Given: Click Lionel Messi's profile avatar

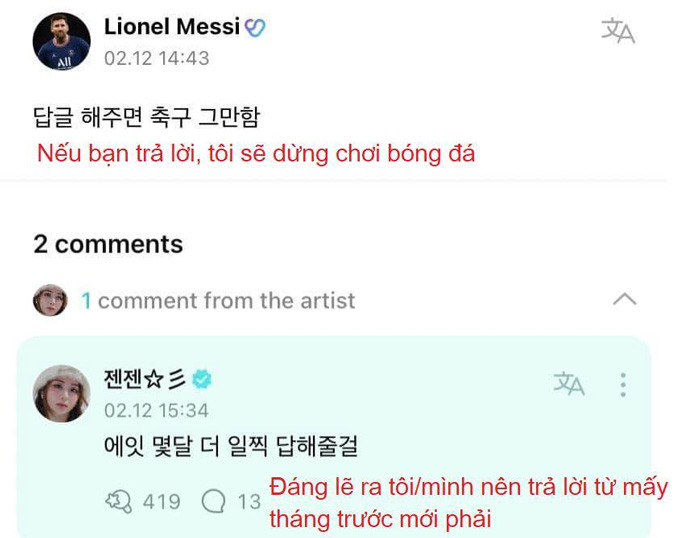Looking at the screenshot, I should coord(62,41).
